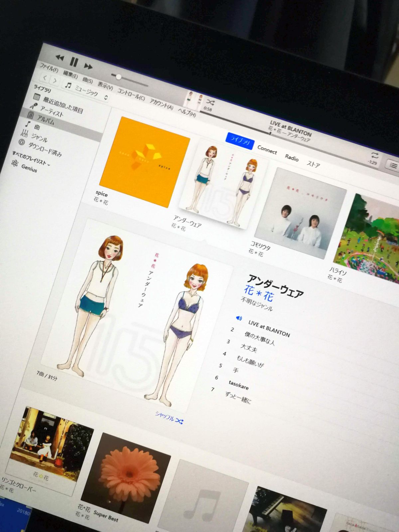This screenshot has width=399, height=532.
Task: Switch to the Radio tab
Action: point(292,158)
